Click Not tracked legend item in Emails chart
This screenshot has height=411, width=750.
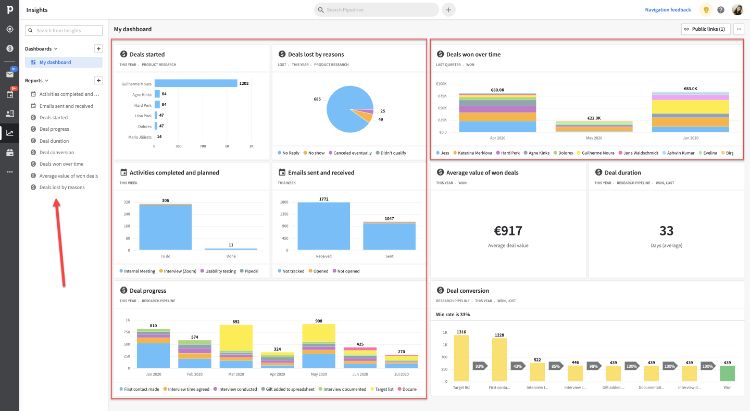point(291,271)
